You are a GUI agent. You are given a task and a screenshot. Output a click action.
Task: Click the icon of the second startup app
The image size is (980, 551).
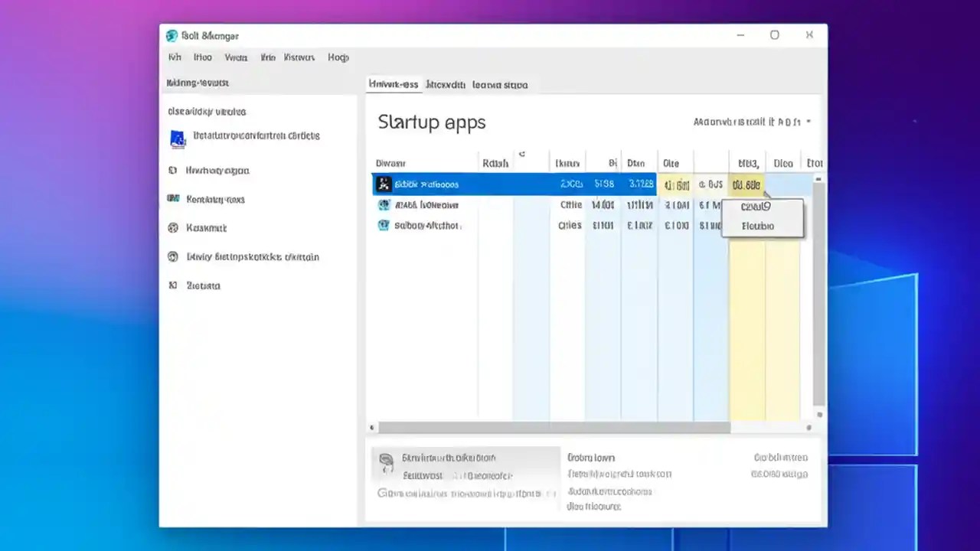384,204
